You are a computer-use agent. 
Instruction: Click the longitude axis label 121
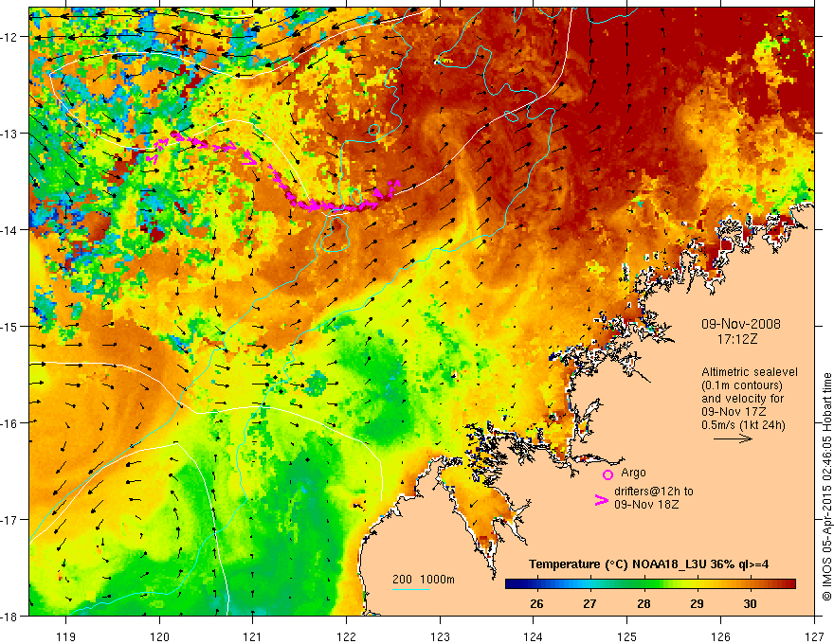point(253,636)
